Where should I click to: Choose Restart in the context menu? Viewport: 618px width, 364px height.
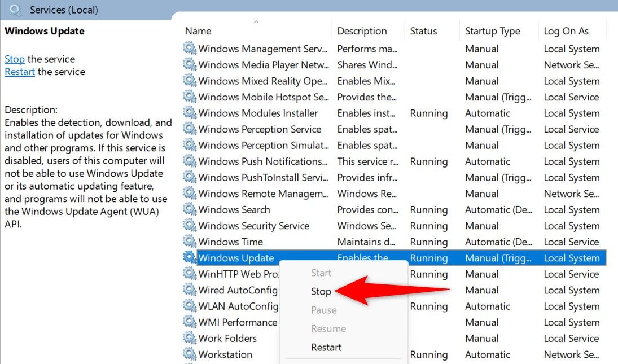pos(326,348)
